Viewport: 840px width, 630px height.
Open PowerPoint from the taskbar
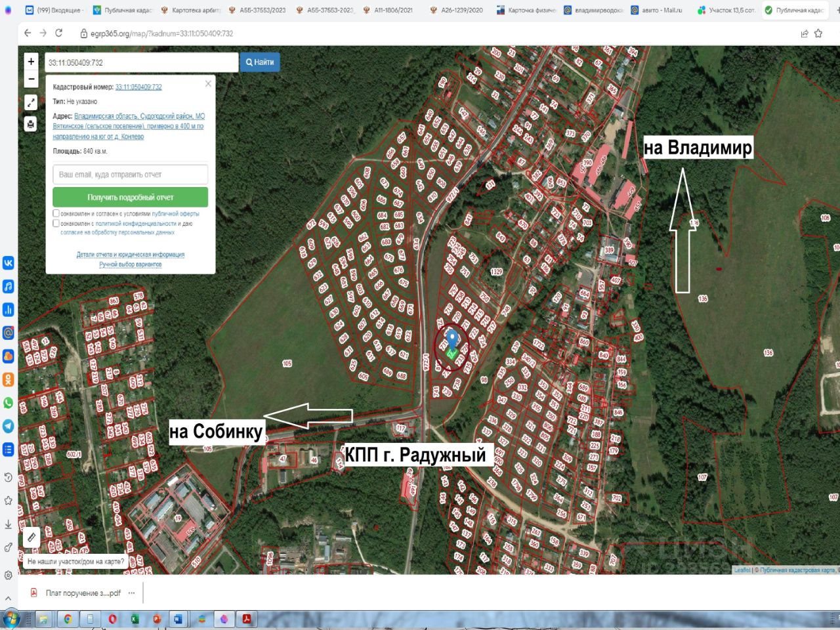click(157, 619)
